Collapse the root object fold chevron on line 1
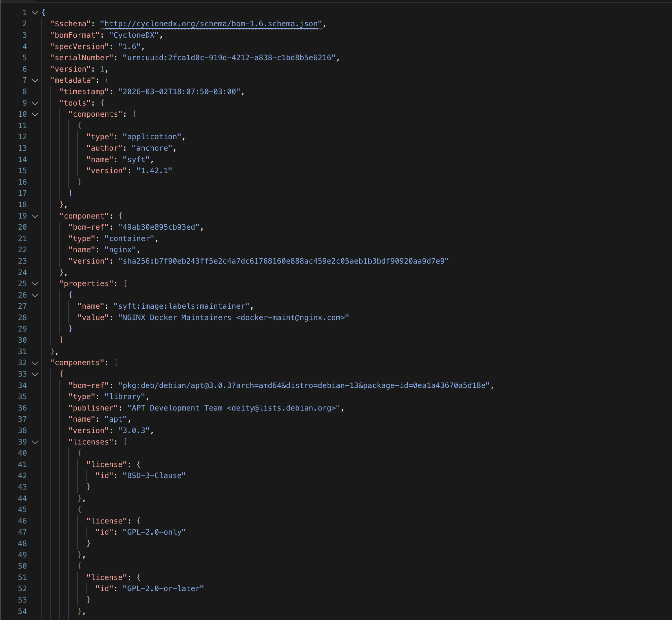Image resolution: width=672 pixels, height=620 pixels. 35,13
